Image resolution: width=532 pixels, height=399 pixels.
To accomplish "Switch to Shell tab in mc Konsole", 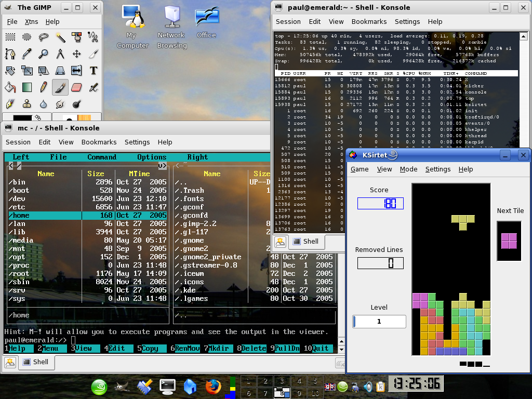I will pos(36,362).
